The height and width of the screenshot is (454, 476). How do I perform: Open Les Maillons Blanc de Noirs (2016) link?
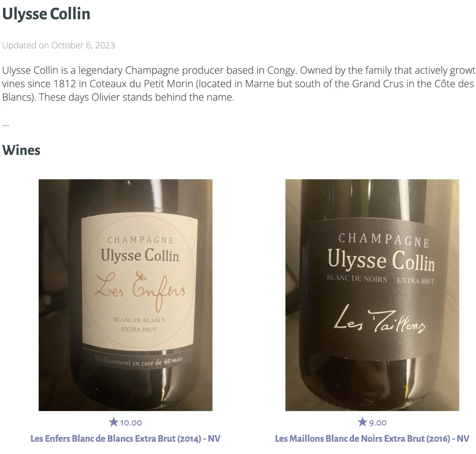coord(372,439)
